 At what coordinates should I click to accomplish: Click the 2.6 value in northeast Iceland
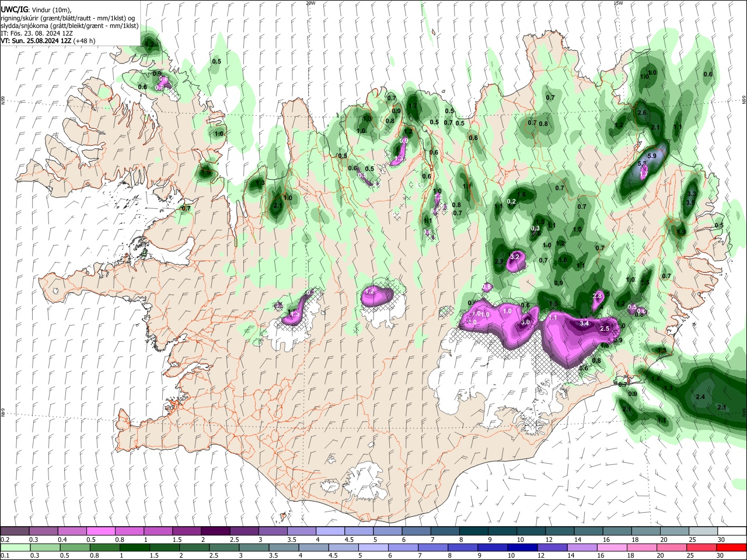click(643, 113)
